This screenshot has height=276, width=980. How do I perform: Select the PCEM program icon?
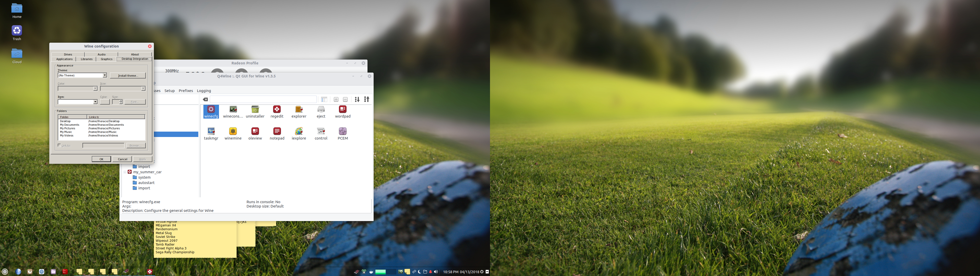(343, 134)
